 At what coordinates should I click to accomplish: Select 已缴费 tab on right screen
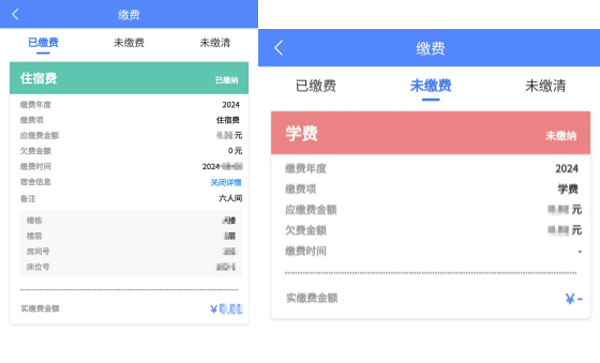pyautogui.click(x=316, y=86)
